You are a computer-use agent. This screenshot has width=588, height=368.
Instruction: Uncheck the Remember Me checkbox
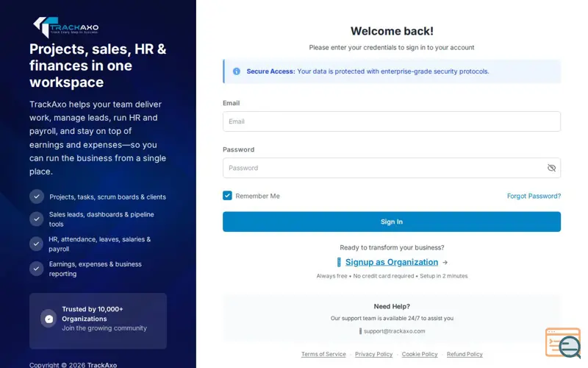point(227,195)
